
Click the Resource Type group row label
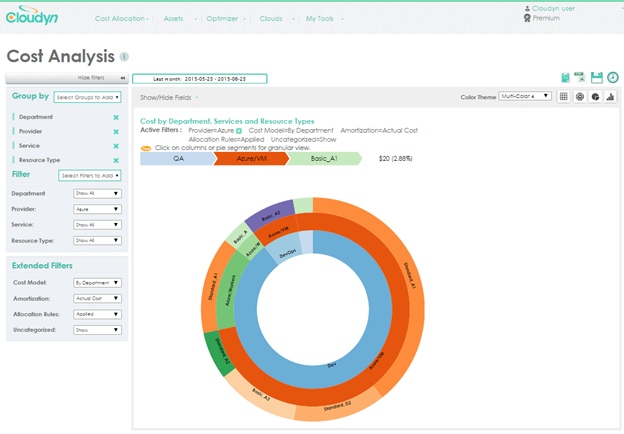39,160
